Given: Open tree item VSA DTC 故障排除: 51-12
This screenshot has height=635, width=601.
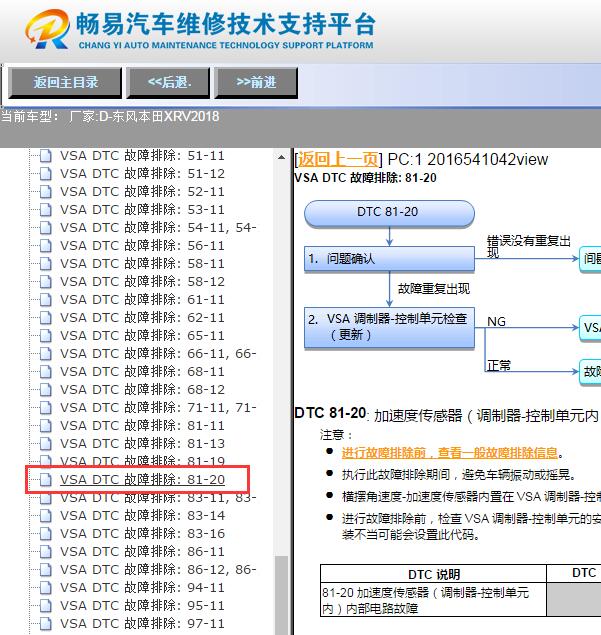Looking at the screenshot, I should point(142,174).
